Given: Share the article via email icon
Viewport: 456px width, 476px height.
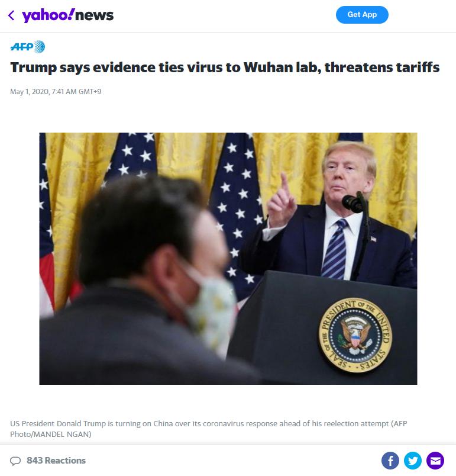Looking at the screenshot, I should click(x=435, y=461).
